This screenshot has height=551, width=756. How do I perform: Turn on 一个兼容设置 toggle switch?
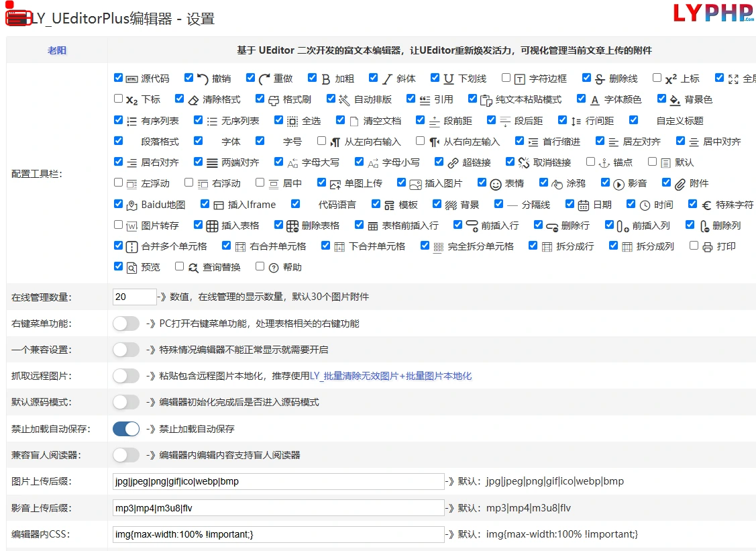pyautogui.click(x=126, y=350)
